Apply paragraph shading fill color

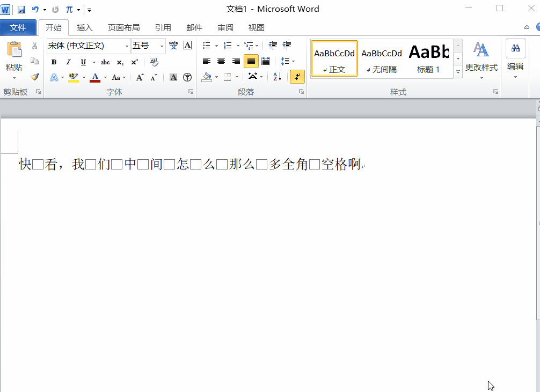(x=207, y=77)
